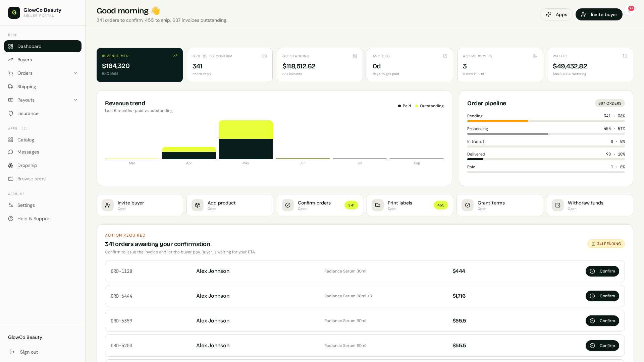Click the Catalog grid icon in sidebar
Viewport: 644px width, 362px height.
[11, 140]
